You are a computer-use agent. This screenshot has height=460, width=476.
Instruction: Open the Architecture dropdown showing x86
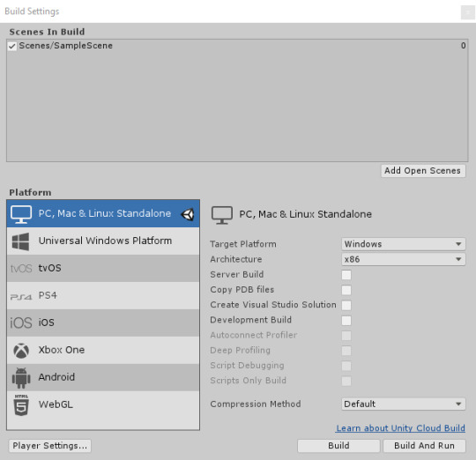pos(403,259)
